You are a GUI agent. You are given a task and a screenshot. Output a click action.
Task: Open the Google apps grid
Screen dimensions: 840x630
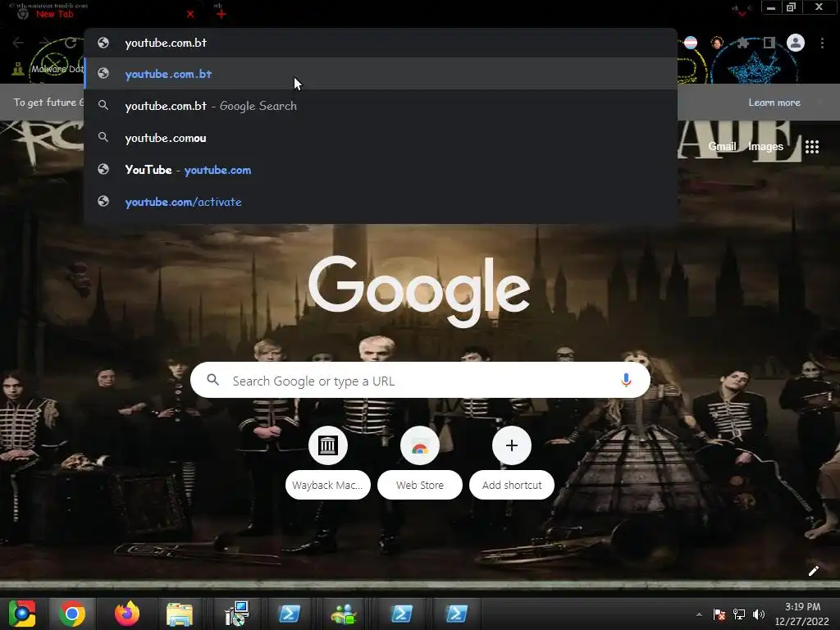point(812,146)
